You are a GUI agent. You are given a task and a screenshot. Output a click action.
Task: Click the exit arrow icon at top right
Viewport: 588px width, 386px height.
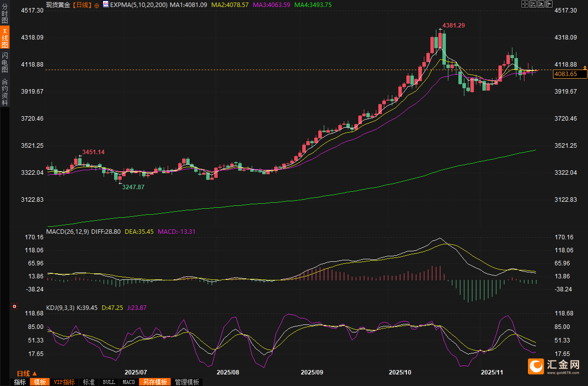548,4
